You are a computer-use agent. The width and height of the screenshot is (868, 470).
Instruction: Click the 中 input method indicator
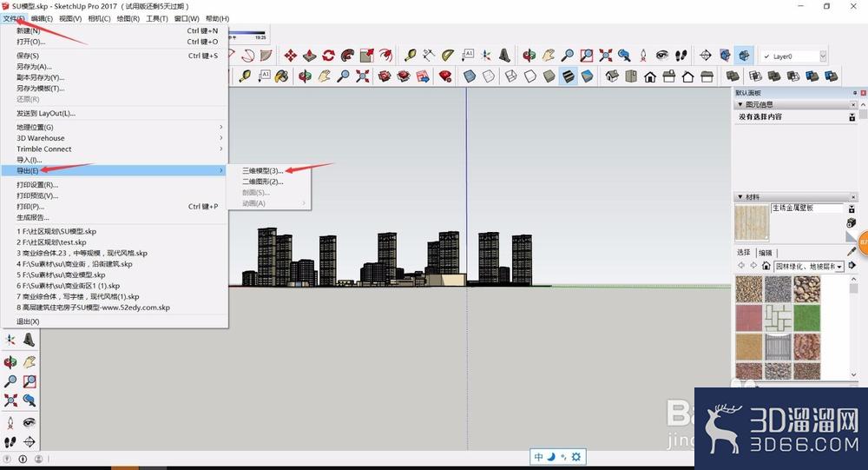(539, 457)
